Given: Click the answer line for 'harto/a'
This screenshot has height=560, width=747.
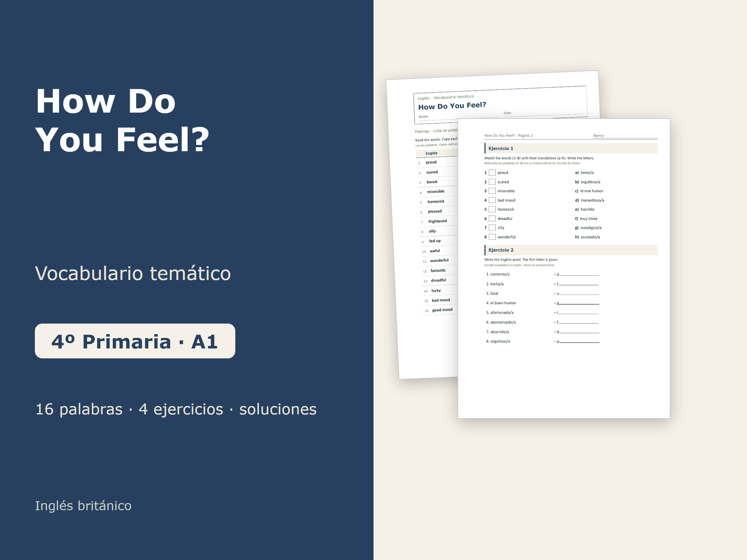Looking at the screenshot, I should (579, 284).
